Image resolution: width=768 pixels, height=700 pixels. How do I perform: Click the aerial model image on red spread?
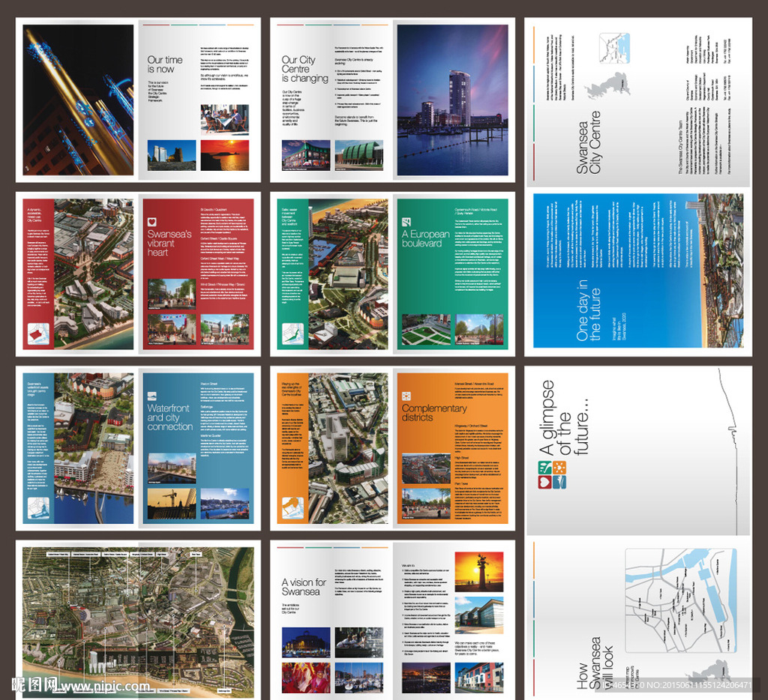point(94,274)
